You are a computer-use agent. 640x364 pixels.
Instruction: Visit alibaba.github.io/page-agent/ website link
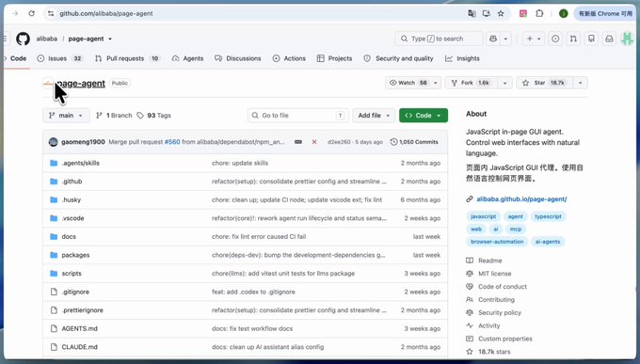tap(521, 199)
